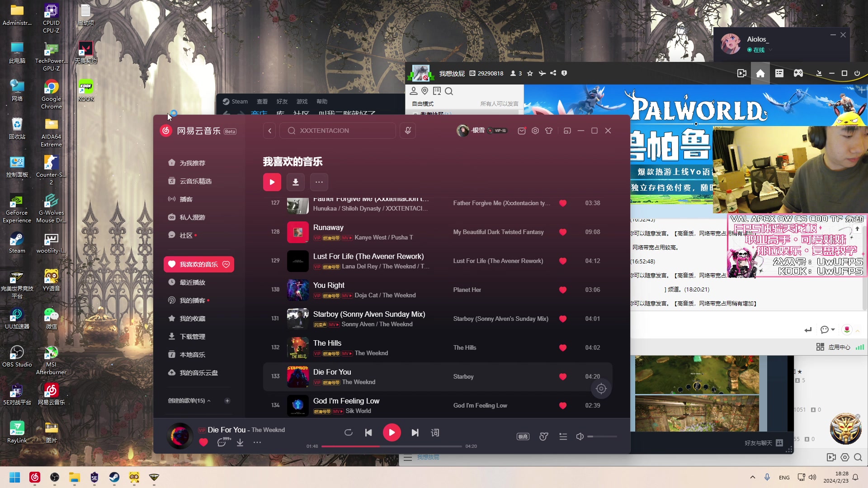Toggle the like heart in the player bar

coord(203,443)
